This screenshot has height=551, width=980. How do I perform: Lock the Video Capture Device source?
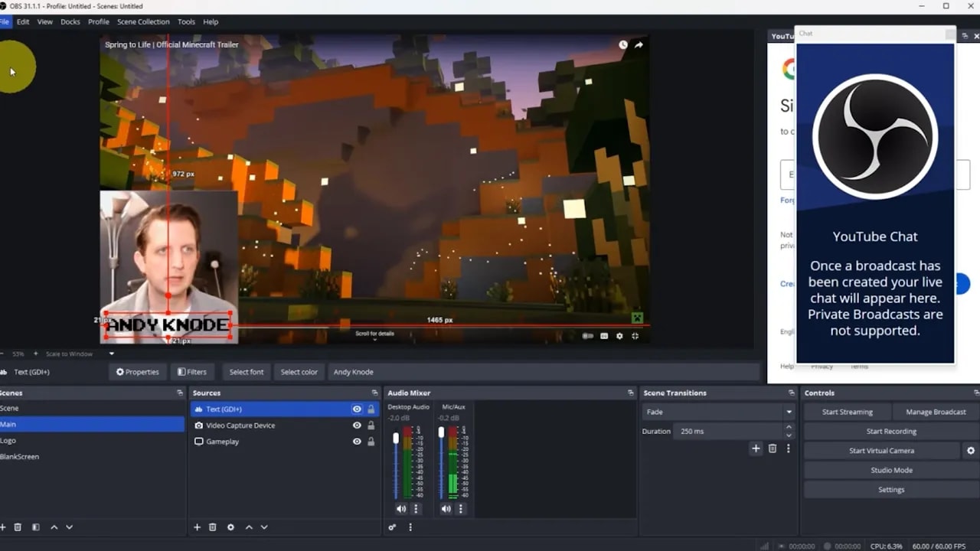click(371, 425)
